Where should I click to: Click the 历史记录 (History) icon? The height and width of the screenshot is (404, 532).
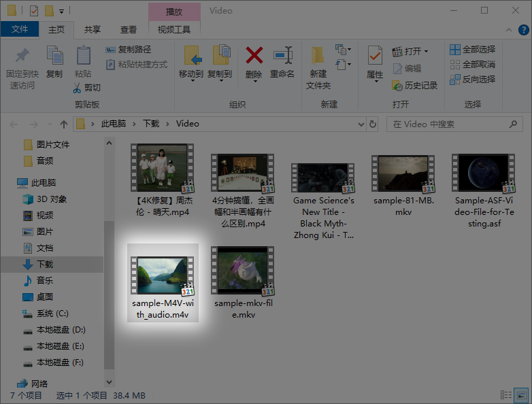point(398,86)
